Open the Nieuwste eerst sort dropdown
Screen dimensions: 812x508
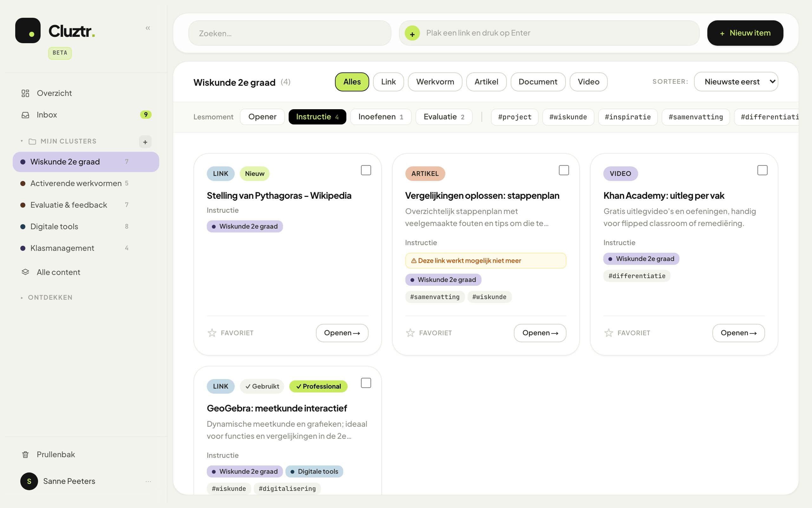(736, 82)
